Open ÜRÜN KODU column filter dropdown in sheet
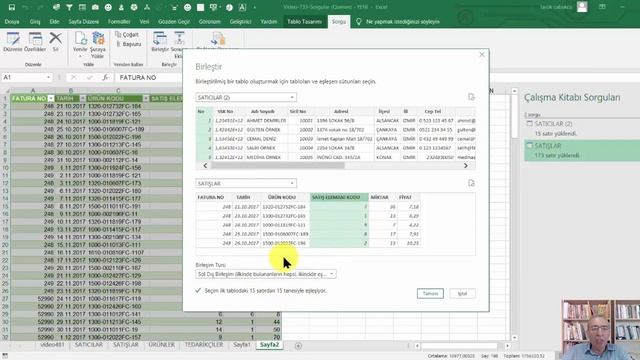 click(146, 98)
